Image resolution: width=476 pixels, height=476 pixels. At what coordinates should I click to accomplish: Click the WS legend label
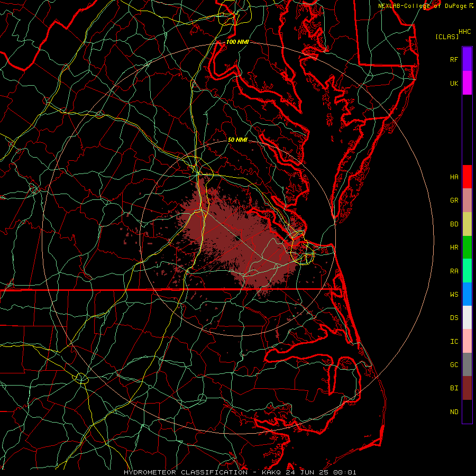click(x=454, y=295)
